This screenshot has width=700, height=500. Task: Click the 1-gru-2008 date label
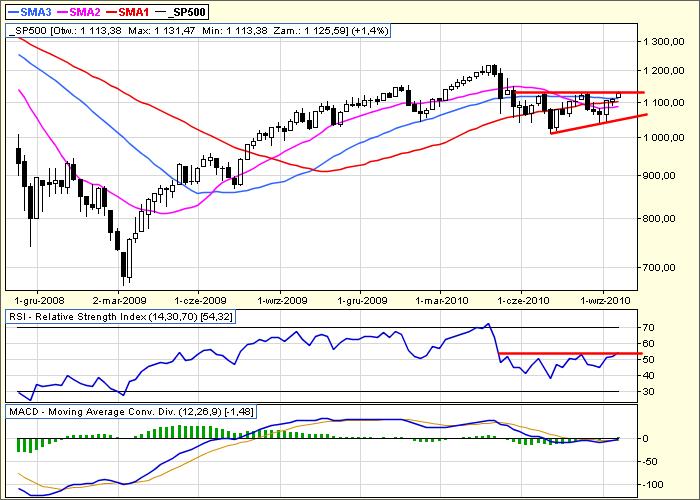coord(39,300)
